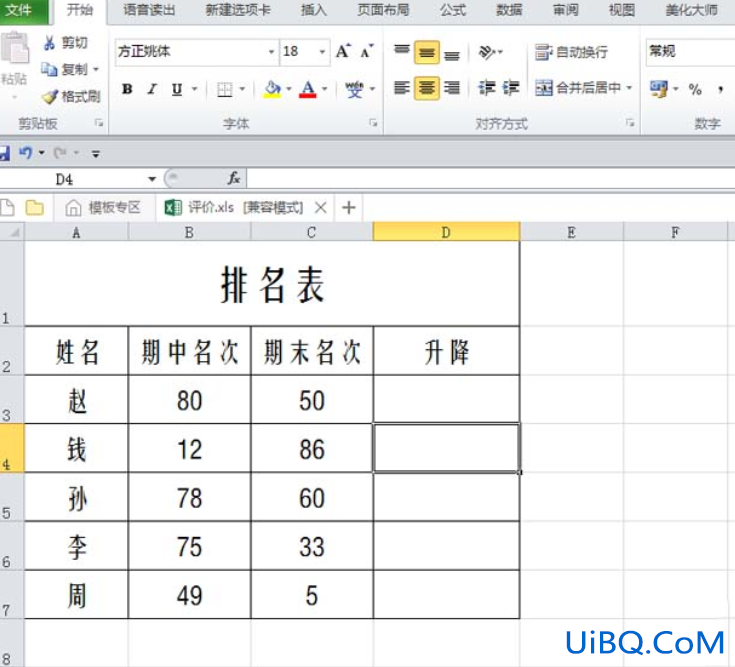This screenshot has height=667, width=735.
Task: Expand undo history arrow
Action: (41, 153)
